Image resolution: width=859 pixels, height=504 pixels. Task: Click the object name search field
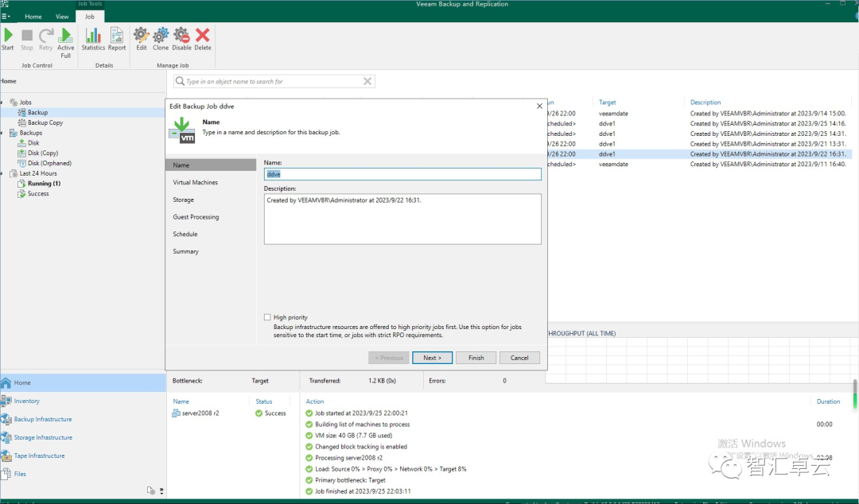point(274,81)
